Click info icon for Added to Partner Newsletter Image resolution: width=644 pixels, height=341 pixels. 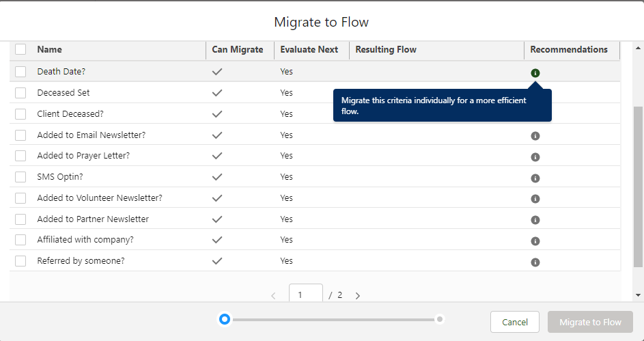[x=535, y=220]
